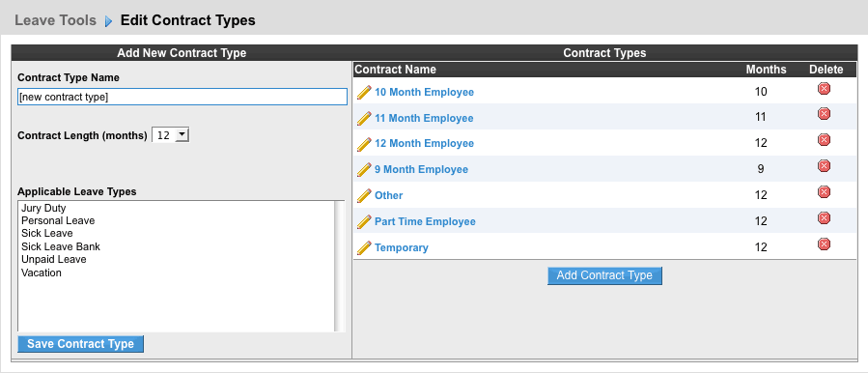The width and height of the screenshot is (868, 373).
Task: Click the Applicable Leave Types list scrollbar
Action: tap(340, 266)
